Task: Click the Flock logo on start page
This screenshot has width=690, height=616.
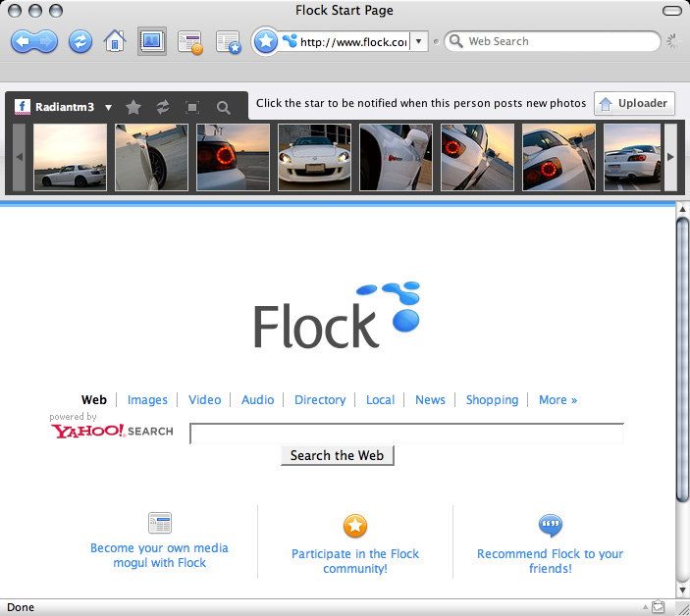Action: [337, 315]
